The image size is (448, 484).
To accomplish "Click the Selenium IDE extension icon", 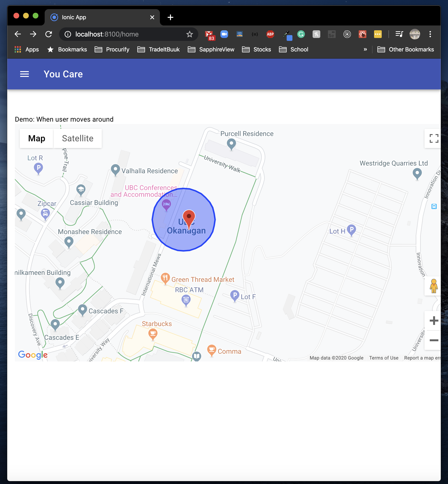I will point(332,34).
